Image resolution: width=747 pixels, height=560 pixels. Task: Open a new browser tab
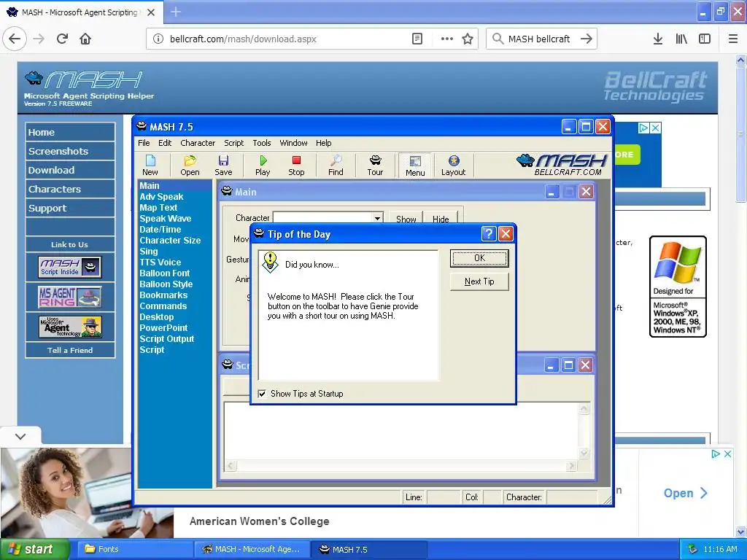coord(175,12)
